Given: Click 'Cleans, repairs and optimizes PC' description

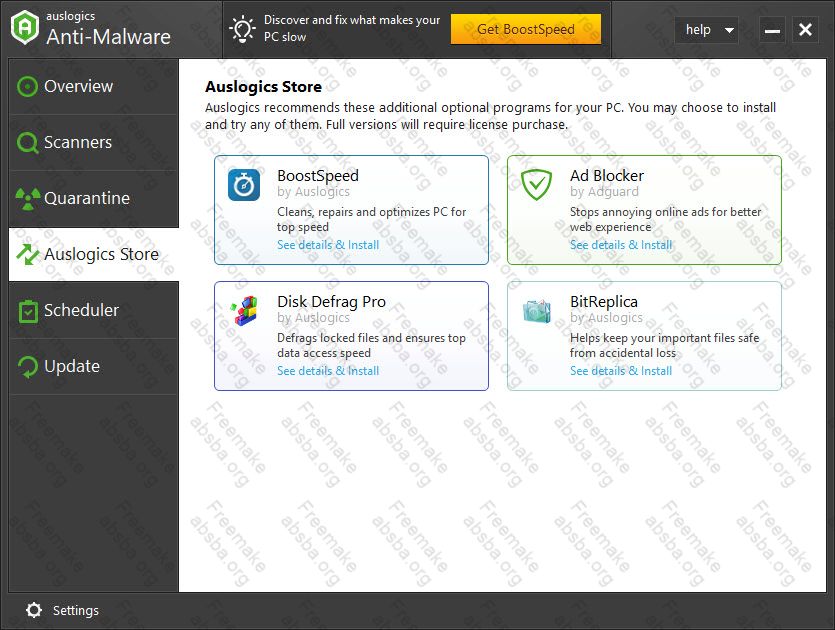Looking at the screenshot, I should pos(371,219).
